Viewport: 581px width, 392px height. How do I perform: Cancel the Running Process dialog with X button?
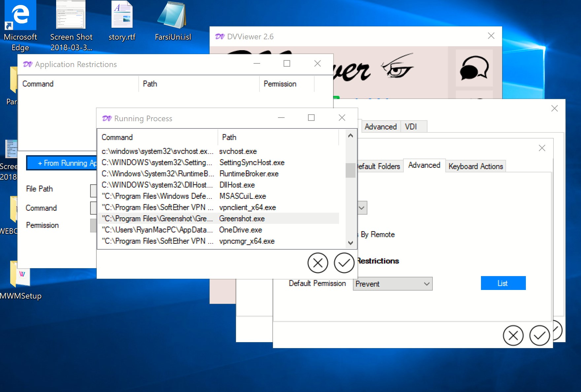click(318, 263)
